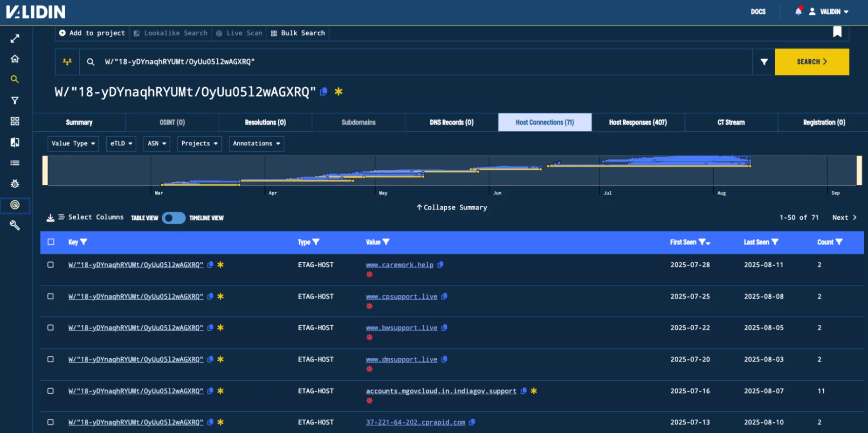Click the yellow SEARCH button

pos(812,62)
